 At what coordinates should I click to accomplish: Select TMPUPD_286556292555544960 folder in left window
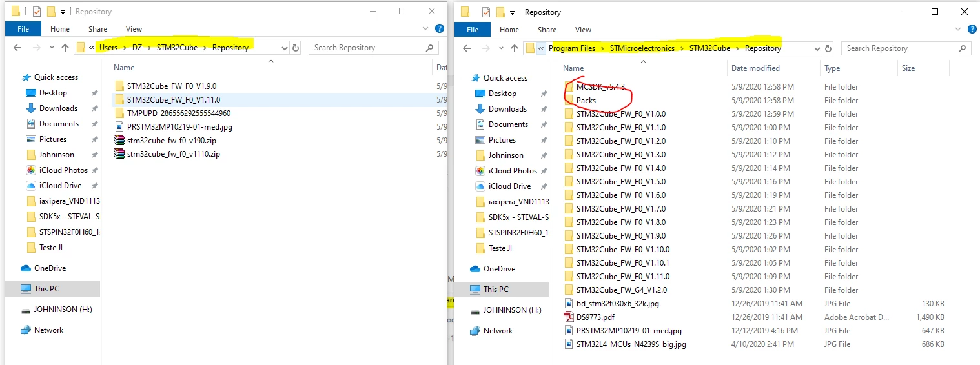click(178, 113)
